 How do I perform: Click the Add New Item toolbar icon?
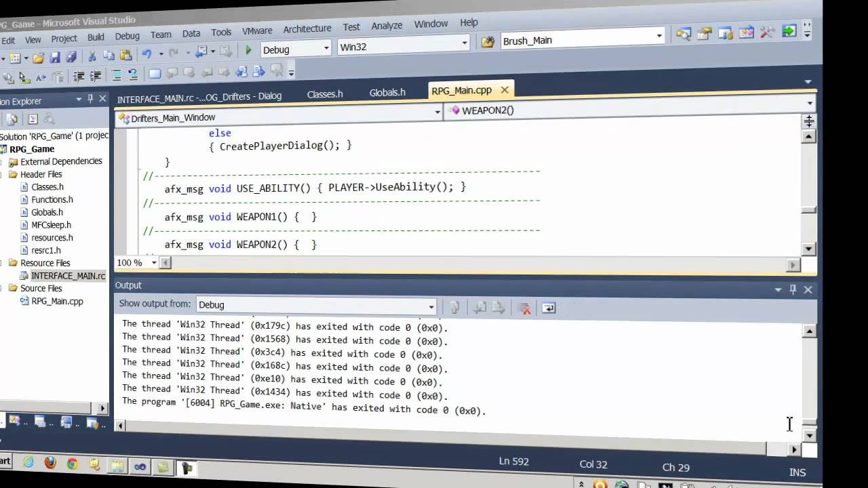tap(14, 59)
